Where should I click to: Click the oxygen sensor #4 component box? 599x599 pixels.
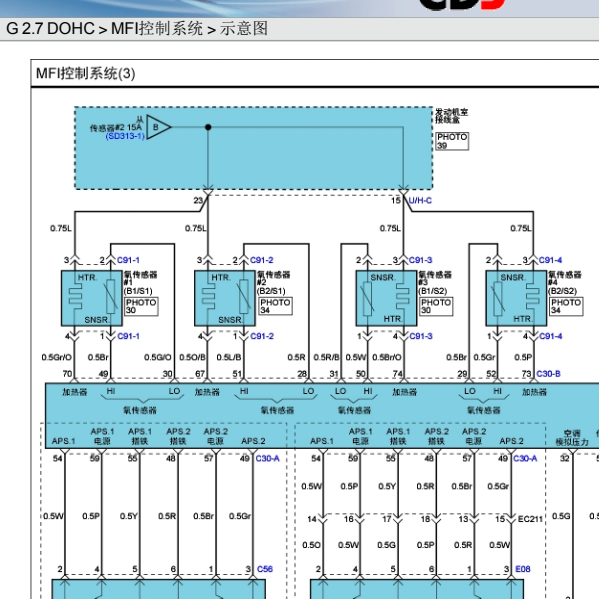516,298
